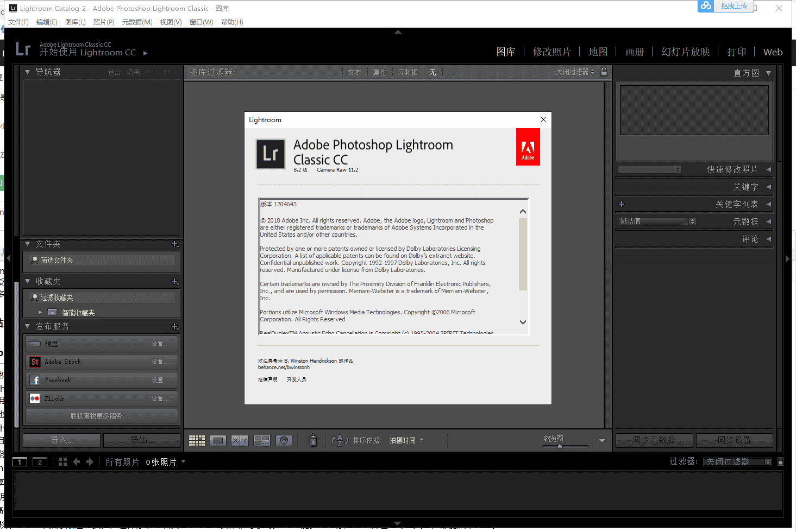Viewport: 796px width, 532px height.
Task: Toggle the filter lock icon
Action: (x=604, y=71)
